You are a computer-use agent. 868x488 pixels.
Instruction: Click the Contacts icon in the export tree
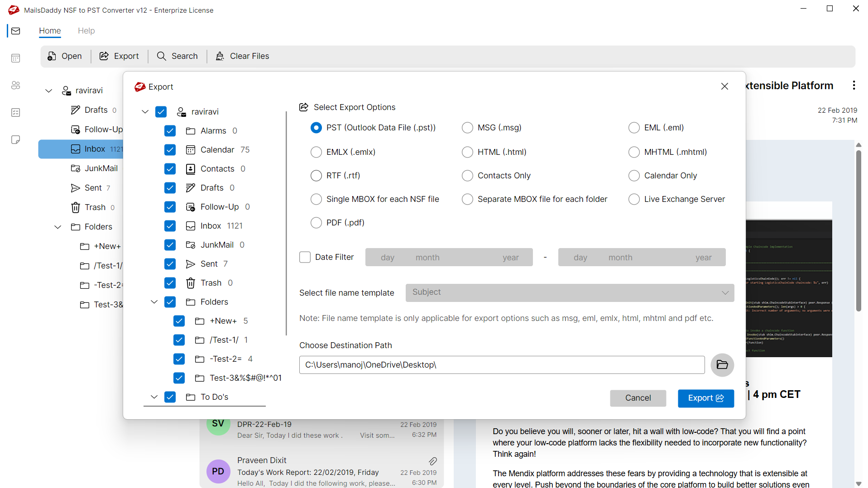(191, 169)
